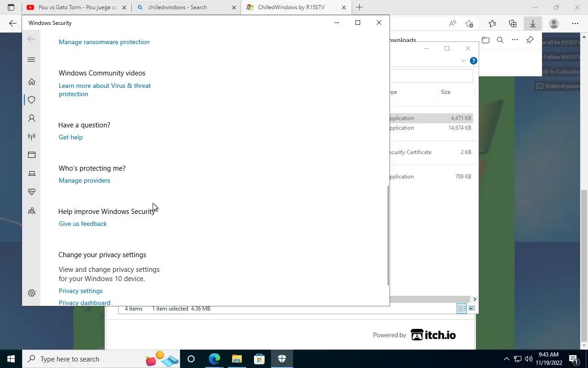Image resolution: width=588 pixels, height=368 pixels.
Task: Open File Explorer help question mark icon
Action: pos(474,61)
